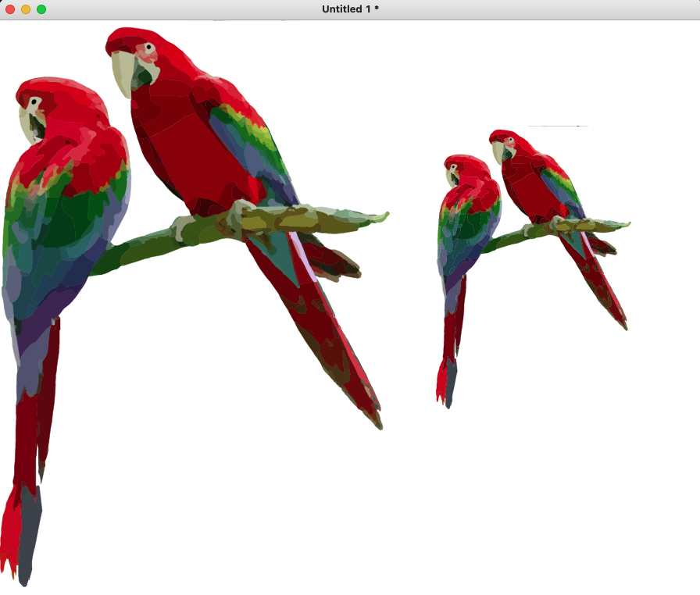Minimize the window with the yellow button

click(x=26, y=9)
